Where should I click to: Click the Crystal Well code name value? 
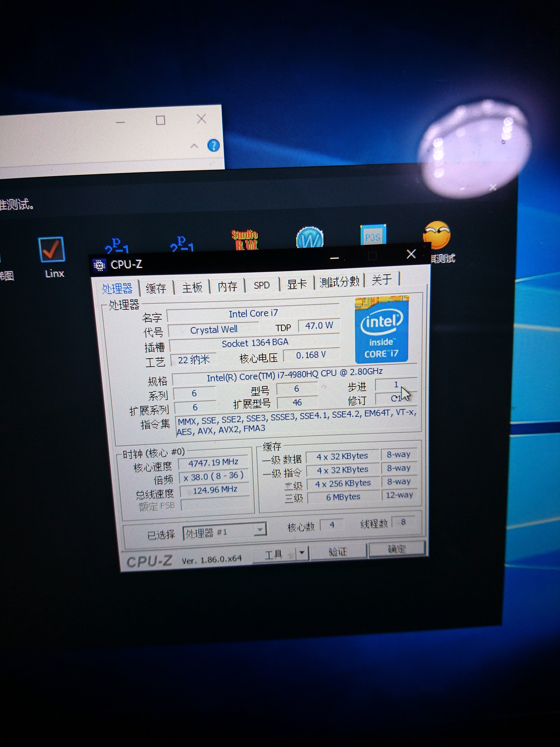[x=214, y=330]
